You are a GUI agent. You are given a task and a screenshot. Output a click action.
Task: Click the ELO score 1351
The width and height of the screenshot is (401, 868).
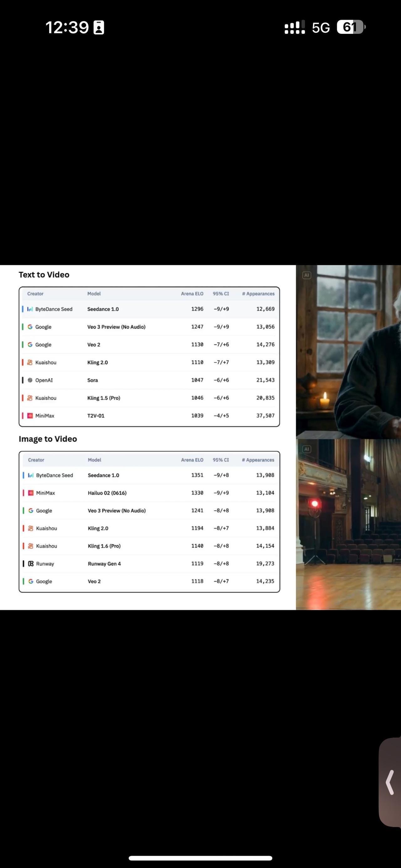pos(197,475)
